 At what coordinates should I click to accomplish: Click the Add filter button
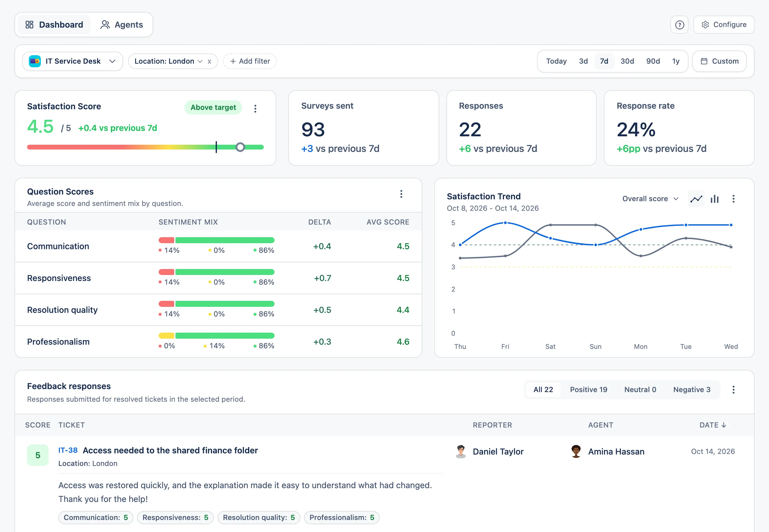tap(250, 61)
